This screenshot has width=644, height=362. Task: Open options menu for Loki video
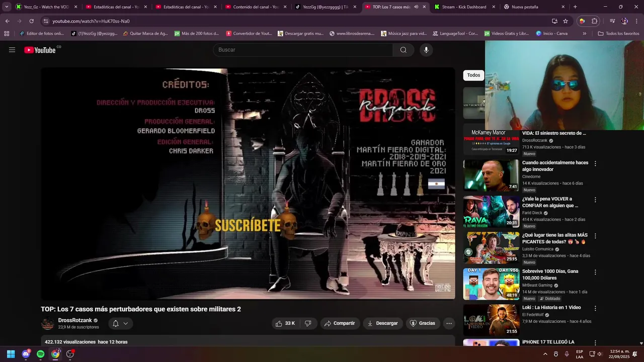[595, 308]
